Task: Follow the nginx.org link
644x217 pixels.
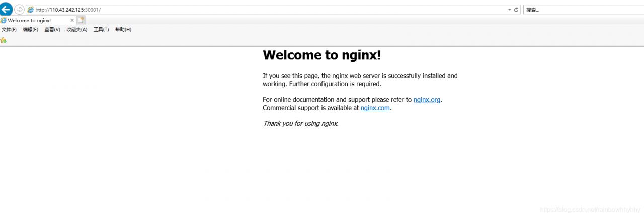Action: [x=427, y=100]
